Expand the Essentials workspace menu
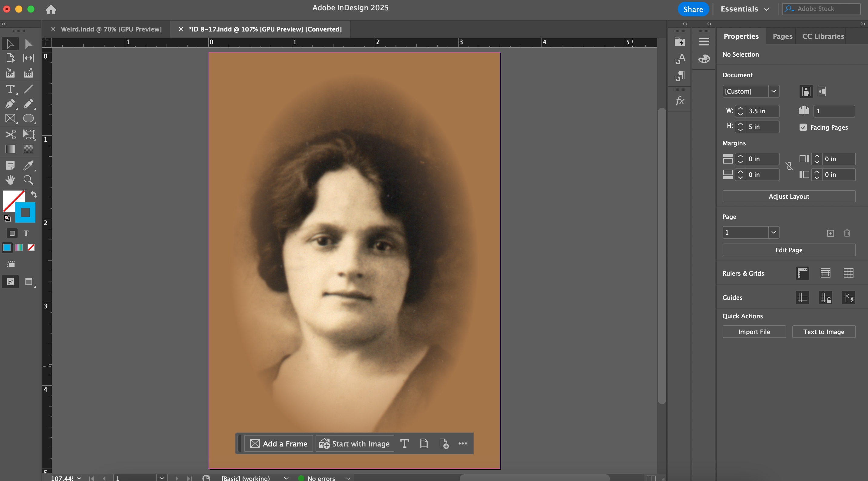This screenshot has height=481, width=868. pyautogui.click(x=744, y=9)
